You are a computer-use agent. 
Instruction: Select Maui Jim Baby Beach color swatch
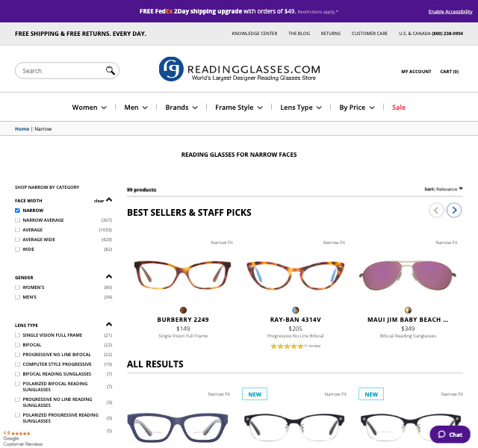(408, 311)
